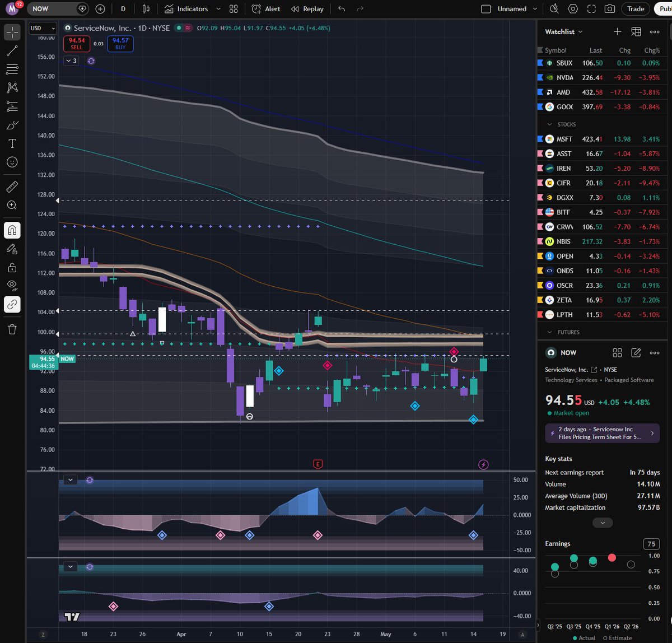The height and width of the screenshot is (643, 672).
Task: Open the user profile avatar menu
Action: (12, 9)
